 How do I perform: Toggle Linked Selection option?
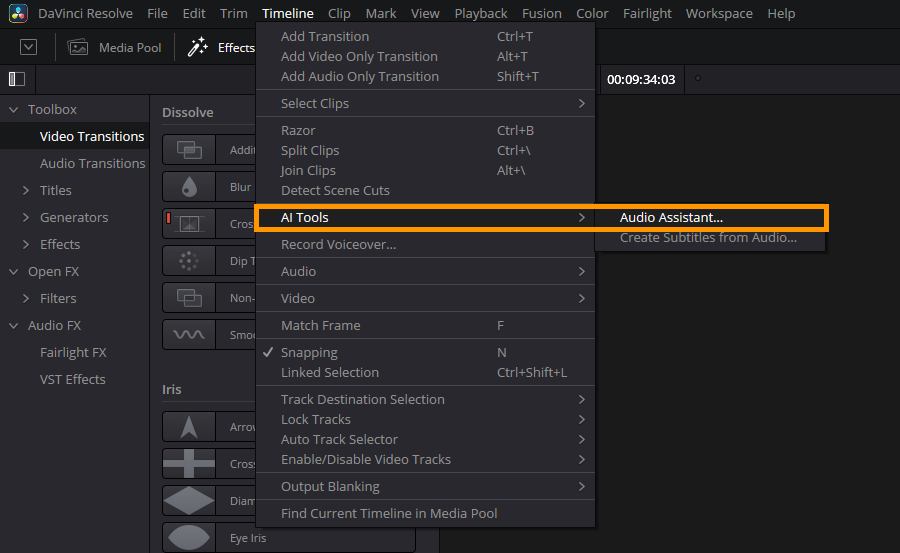425,373
